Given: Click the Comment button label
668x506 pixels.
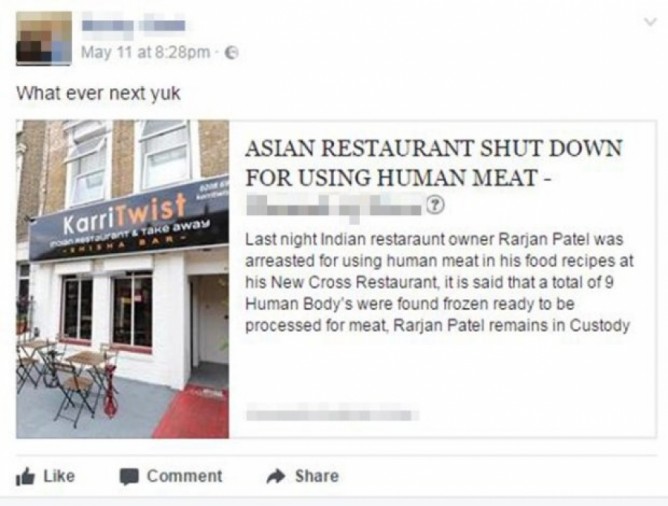Looking at the screenshot, I should (184, 476).
